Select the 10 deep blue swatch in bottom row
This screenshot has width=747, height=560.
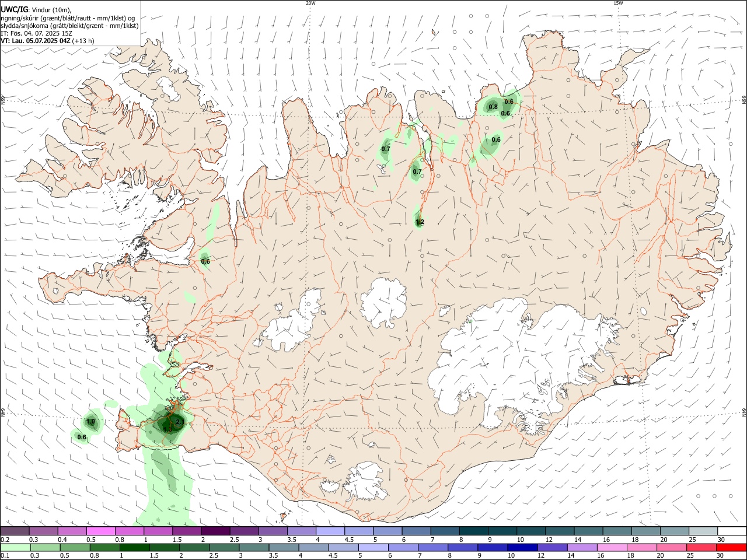pos(523,548)
